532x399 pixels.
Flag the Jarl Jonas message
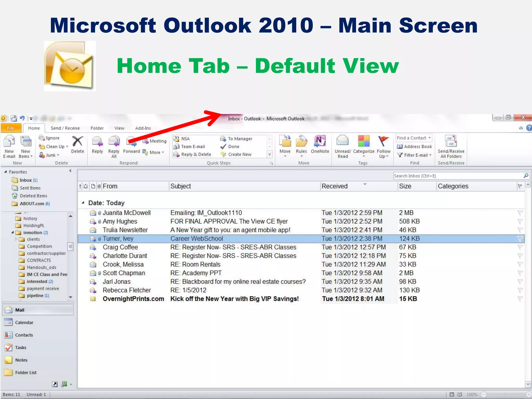click(x=520, y=282)
